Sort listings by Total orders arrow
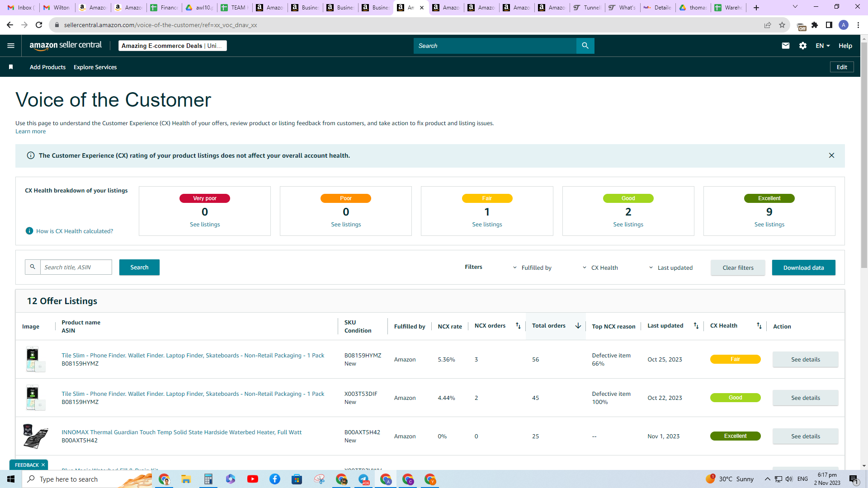Viewport: 868px width, 488px height. (578, 326)
